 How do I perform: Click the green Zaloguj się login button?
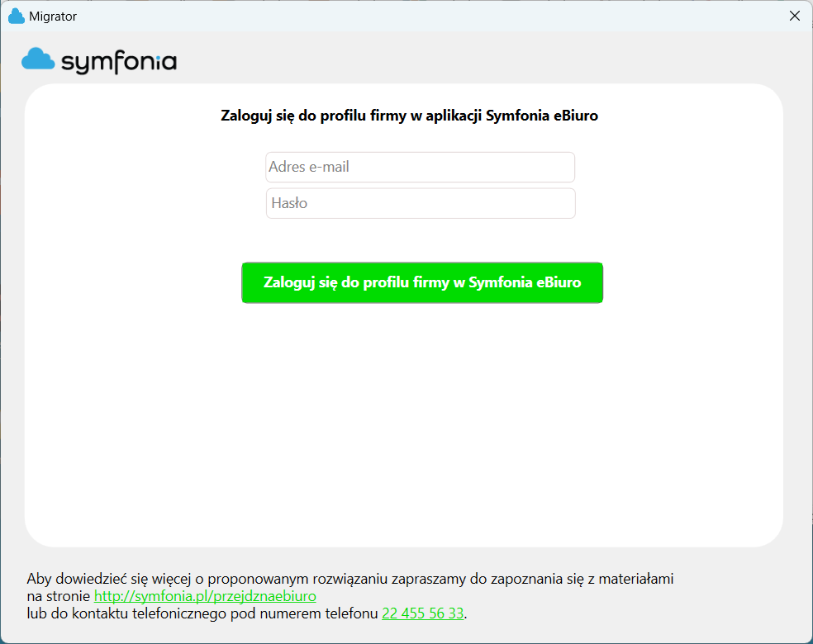422,282
